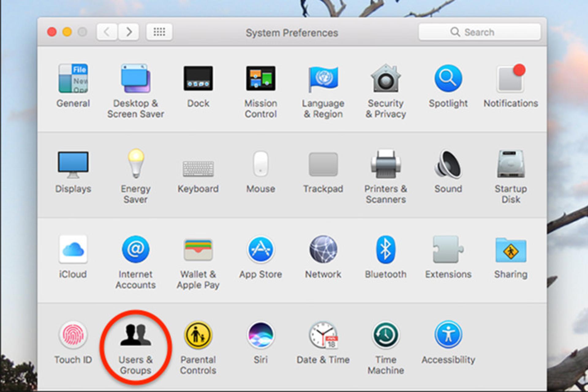Close the System Preferences window
This screenshot has height=392, width=588.
tap(52, 32)
